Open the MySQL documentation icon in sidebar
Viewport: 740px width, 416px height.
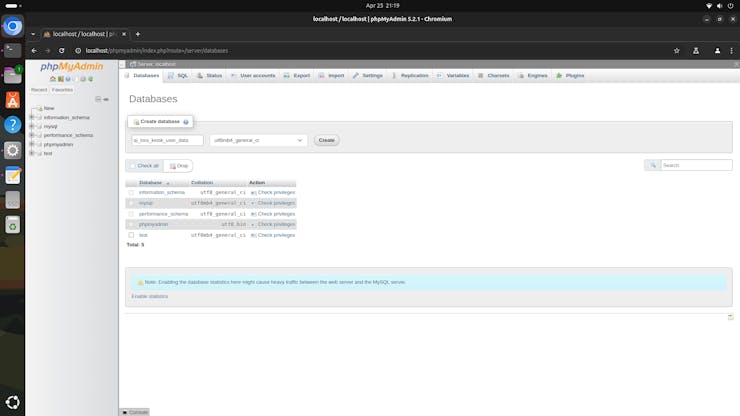coord(76,79)
